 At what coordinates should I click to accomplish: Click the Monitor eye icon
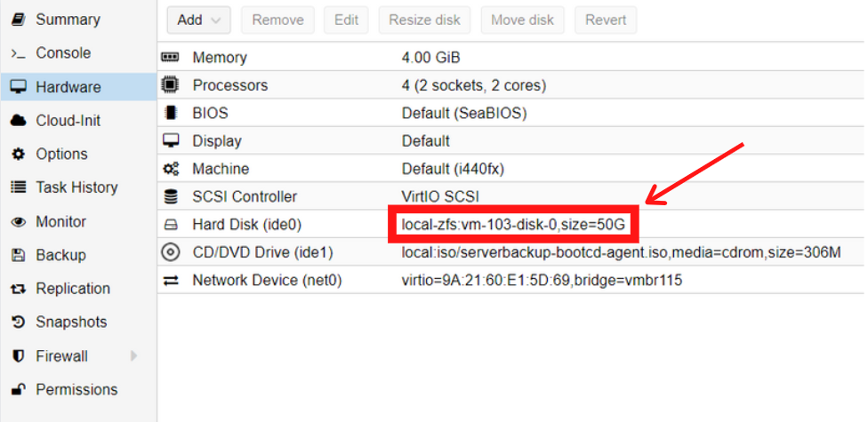tap(19, 222)
